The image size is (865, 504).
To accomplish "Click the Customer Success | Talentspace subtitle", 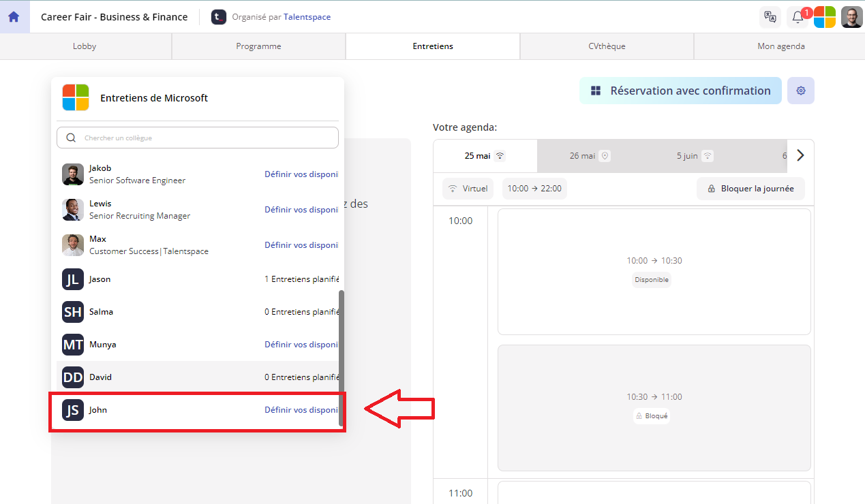I will [x=149, y=251].
